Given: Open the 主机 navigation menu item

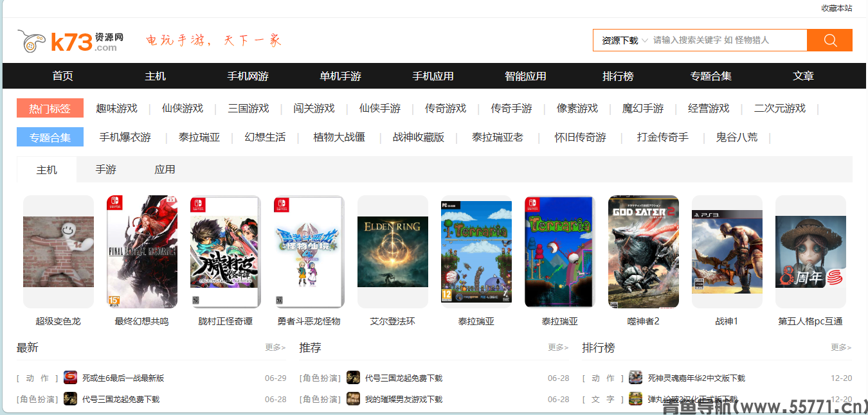Looking at the screenshot, I should [156, 76].
